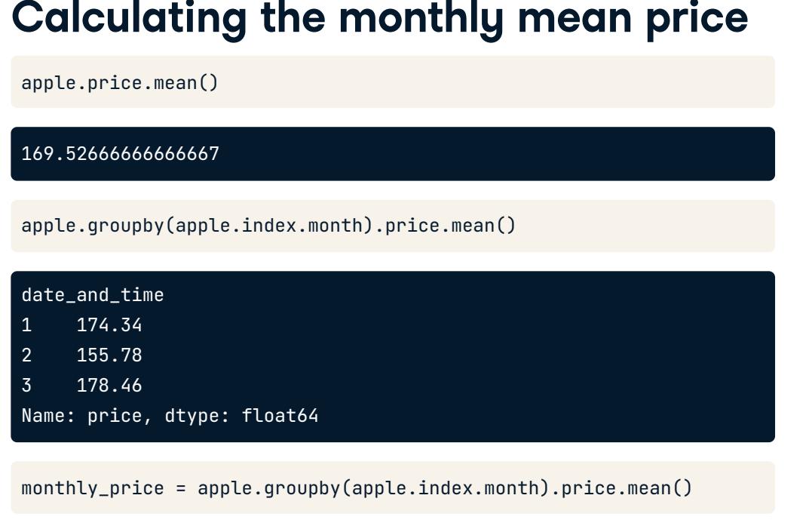Click the date_and_time index header
Screen dimensions: 812x526
[x=93, y=295]
